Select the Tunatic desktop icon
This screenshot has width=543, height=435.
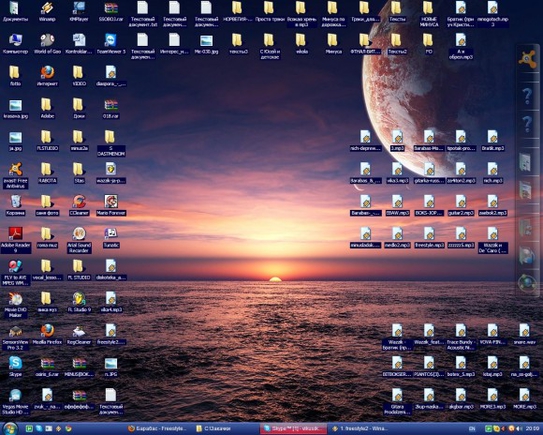tap(111, 238)
